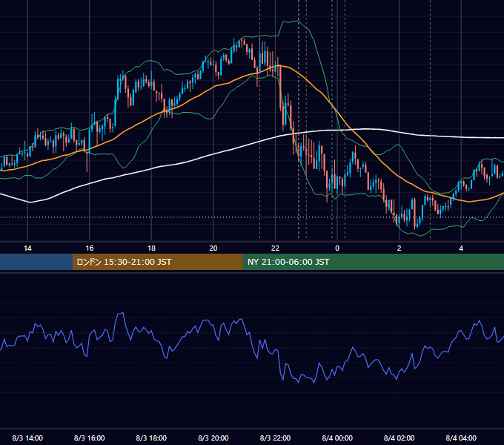Click the hour label 14 on price chart axis
The width and height of the screenshot is (504, 445).
(27, 248)
